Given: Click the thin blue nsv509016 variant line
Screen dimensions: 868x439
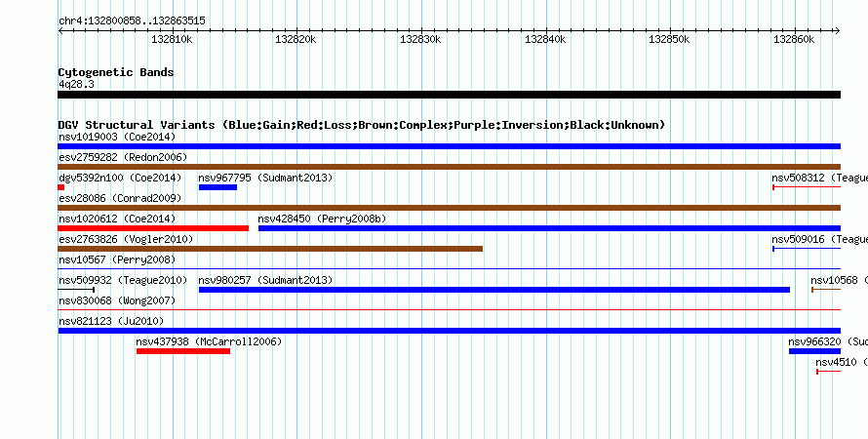Looking at the screenshot, I should [807, 249].
